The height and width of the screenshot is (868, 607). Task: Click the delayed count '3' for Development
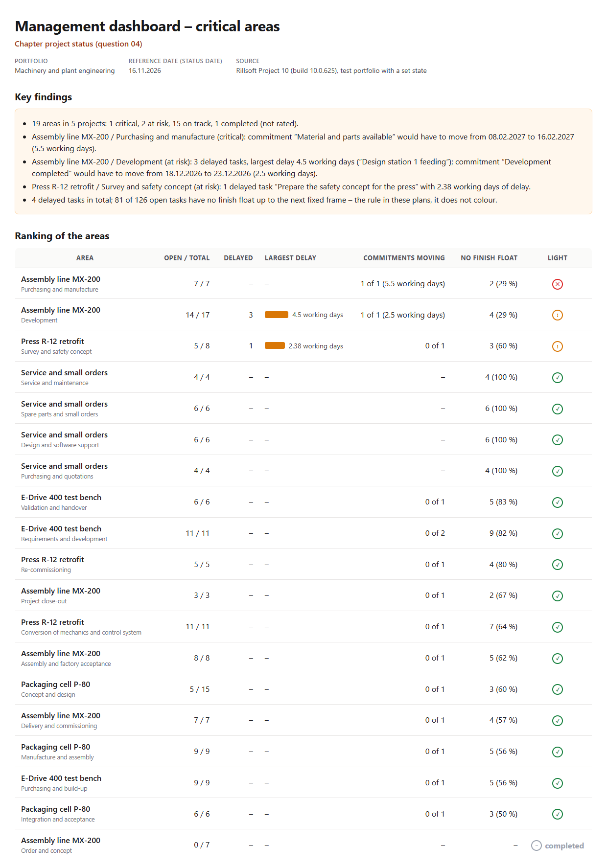tap(251, 315)
